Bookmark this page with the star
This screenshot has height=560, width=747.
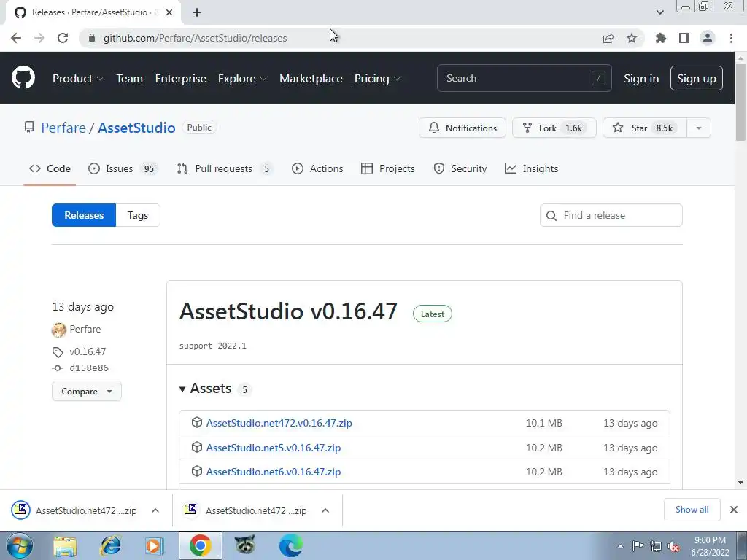[x=632, y=38]
